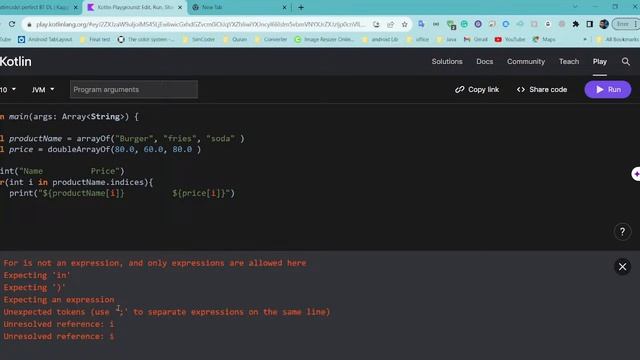This screenshot has width=640, height=360.
Task: Open the Final test bookmark folder
Action: [95, 39]
